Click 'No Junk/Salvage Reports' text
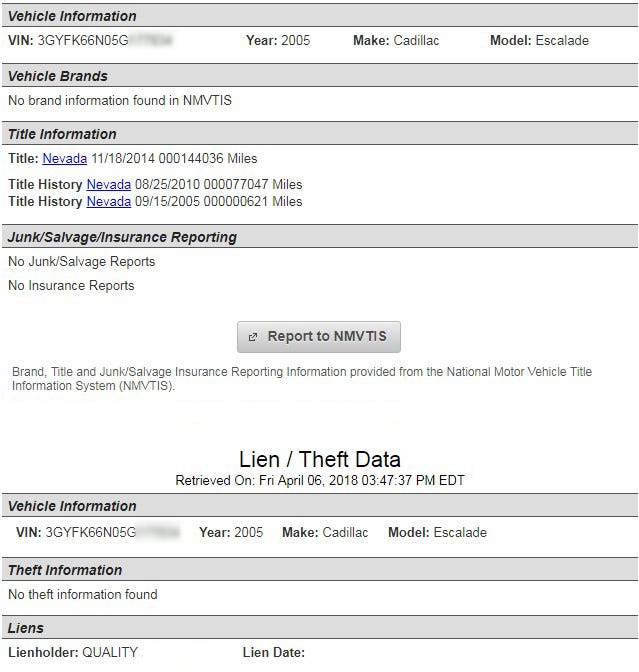 [81, 261]
